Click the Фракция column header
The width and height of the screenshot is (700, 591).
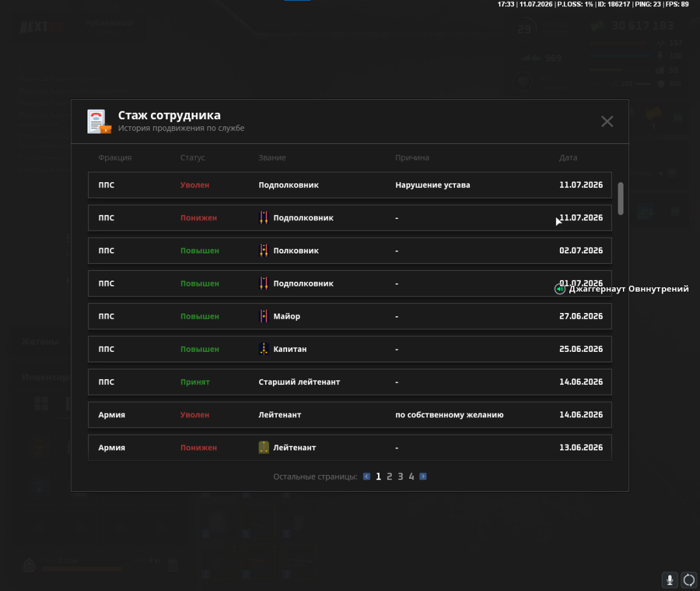(x=115, y=157)
